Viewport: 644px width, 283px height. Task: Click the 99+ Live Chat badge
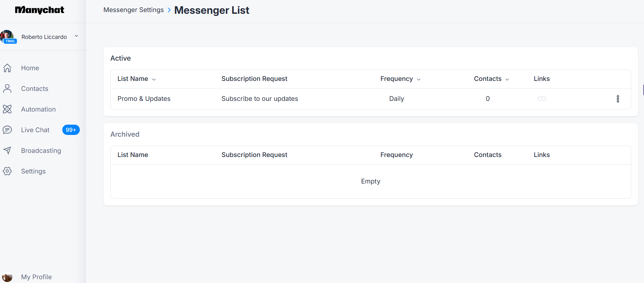click(x=71, y=130)
